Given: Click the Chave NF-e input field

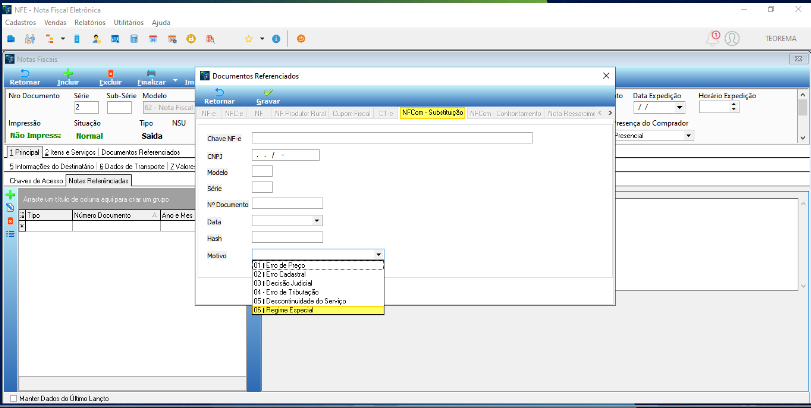Looking at the screenshot, I should click(392, 138).
